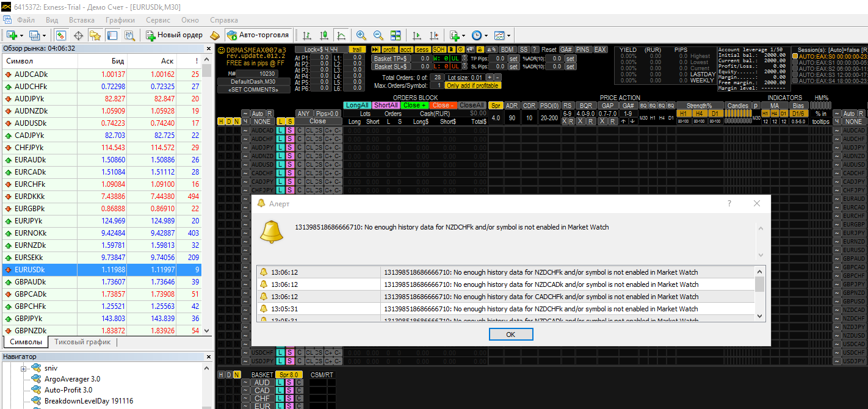The width and height of the screenshot is (868, 409).
Task: Toggle the trail button
Action: click(x=357, y=49)
